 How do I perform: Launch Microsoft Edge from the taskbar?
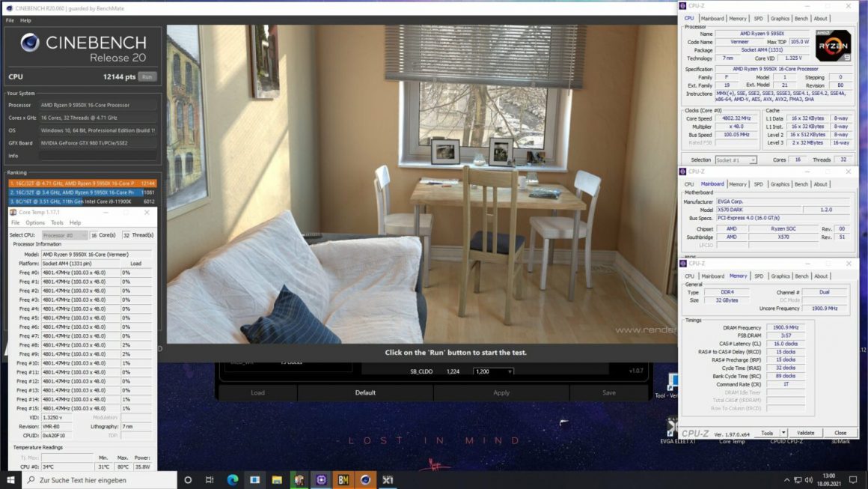point(232,479)
